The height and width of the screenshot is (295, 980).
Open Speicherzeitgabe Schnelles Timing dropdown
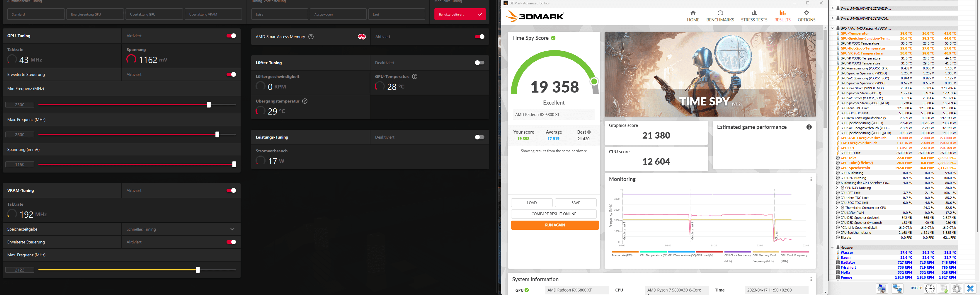coord(181,229)
